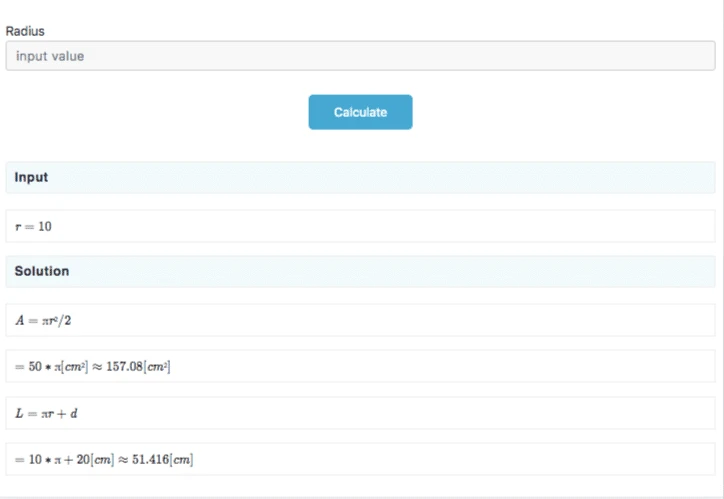The height and width of the screenshot is (499, 724).
Task: Click the Radius input value field
Action: coord(360,56)
